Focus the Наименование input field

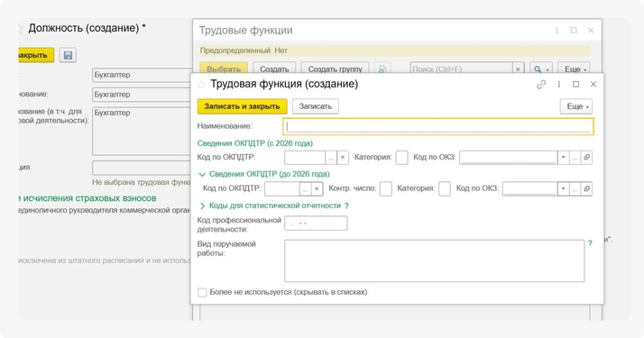pos(437,126)
